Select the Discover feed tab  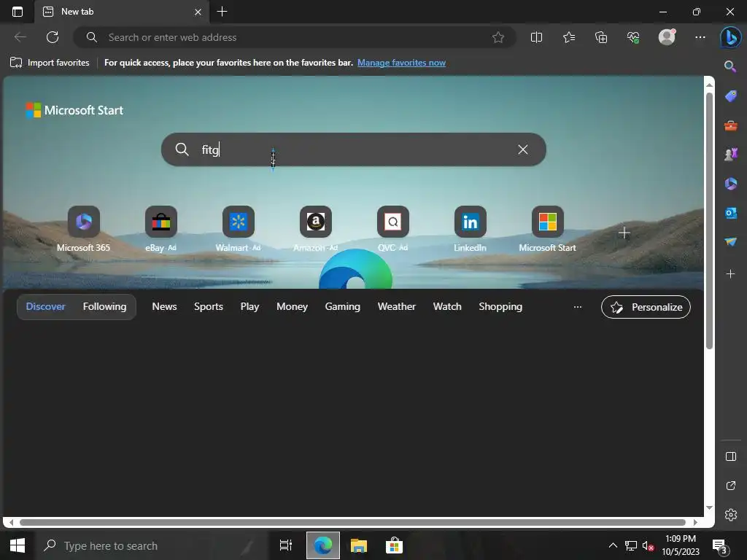(46, 306)
